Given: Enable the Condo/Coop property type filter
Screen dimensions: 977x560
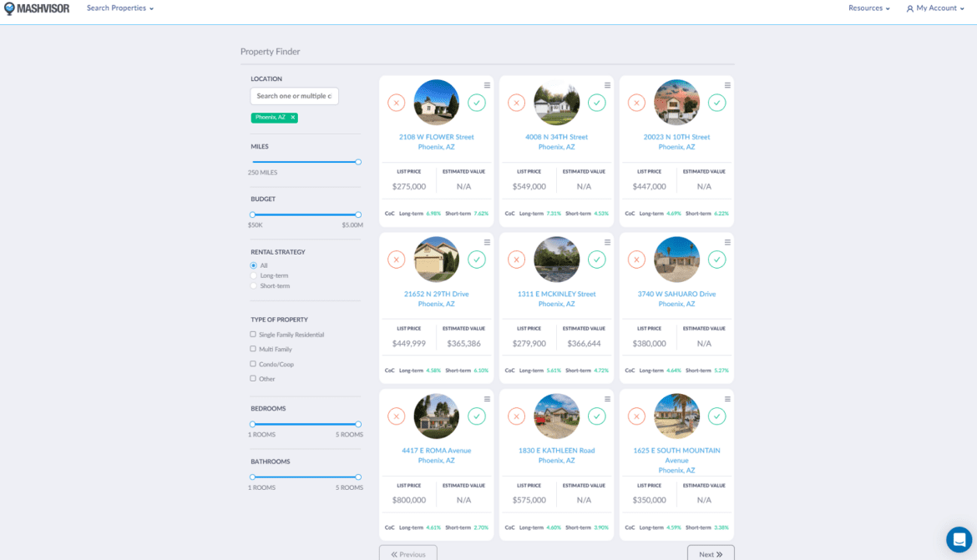Looking at the screenshot, I should pos(253,364).
